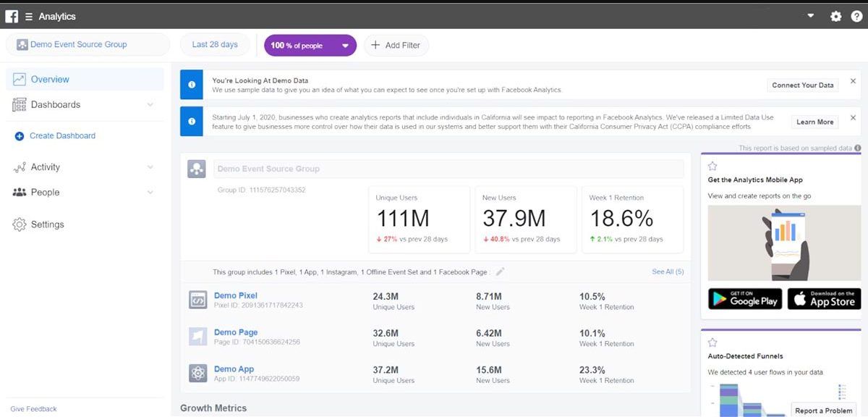Click Give Feedback link

point(33,409)
